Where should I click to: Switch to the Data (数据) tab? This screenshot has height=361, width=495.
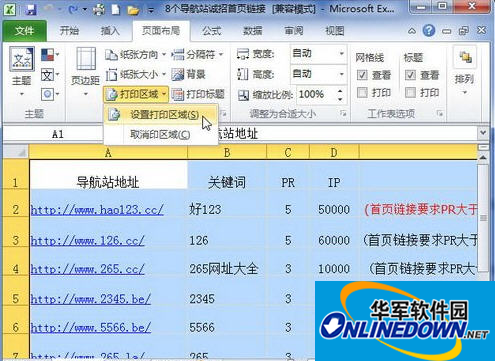tap(252, 31)
